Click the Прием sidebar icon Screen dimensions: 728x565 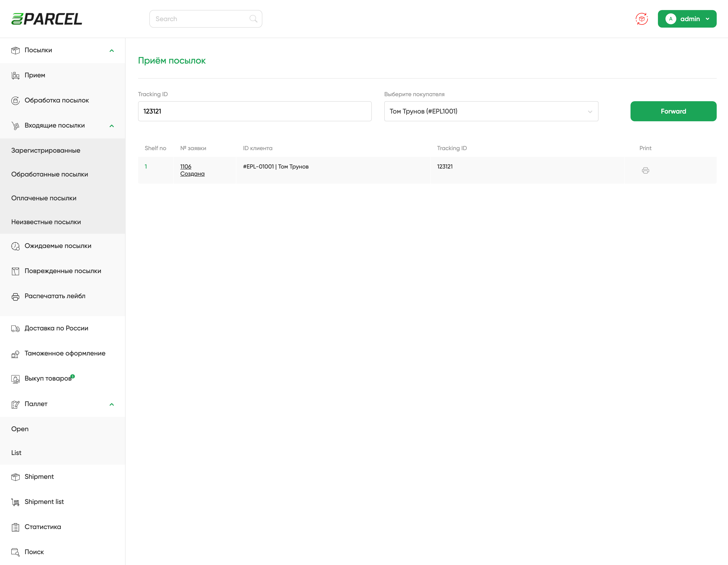coord(15,76)
